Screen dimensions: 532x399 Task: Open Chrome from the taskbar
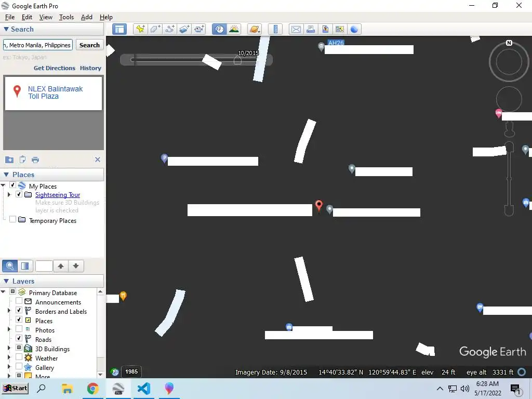[92, 389]
